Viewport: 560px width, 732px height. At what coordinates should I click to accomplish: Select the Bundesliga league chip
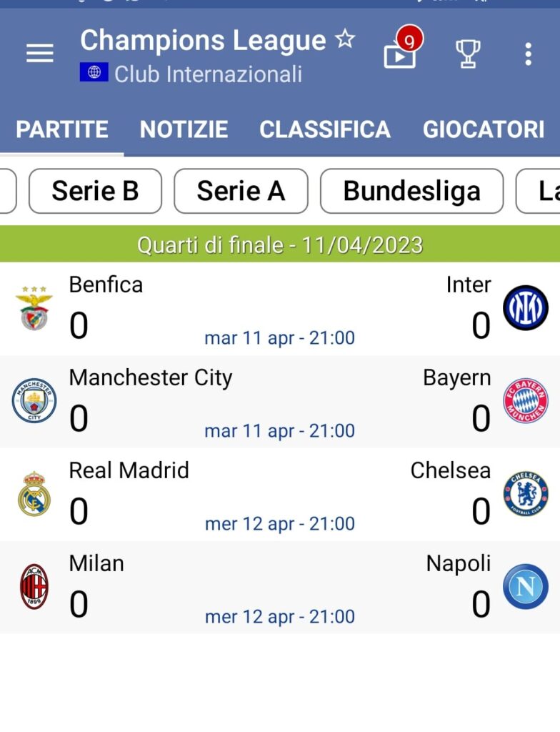(x=411, y=191)
